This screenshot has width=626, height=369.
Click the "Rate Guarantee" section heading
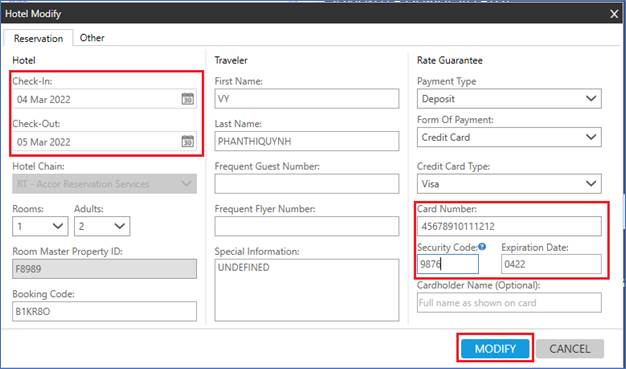tap(450, 60)
